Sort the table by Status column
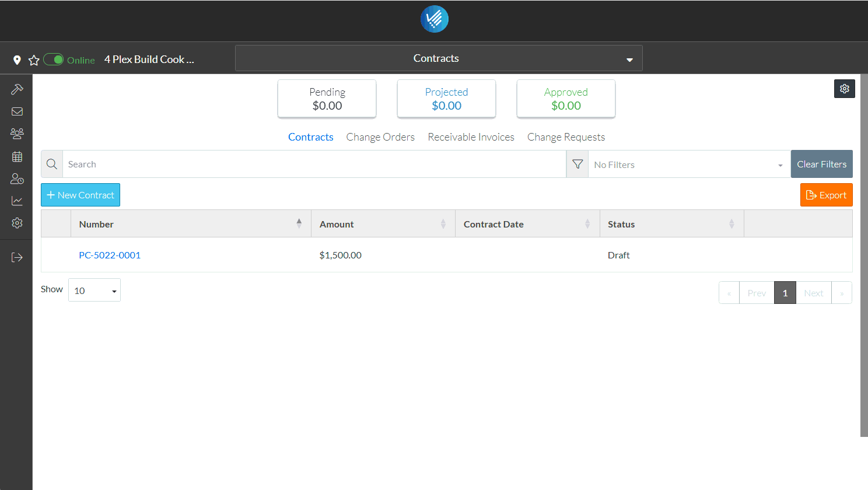 coord(672,224)
